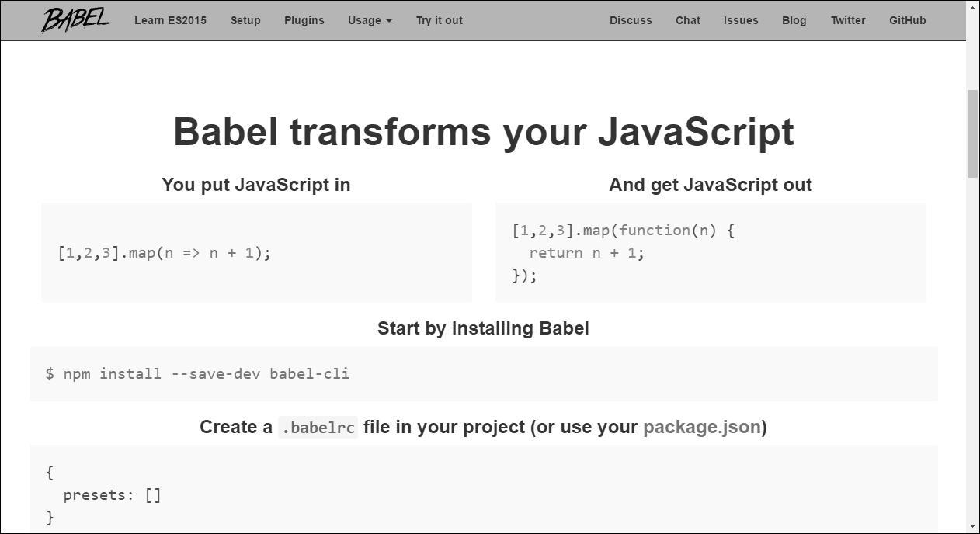The width and height of the screenshot is (980, 534).
Task: Click the scrollbar up arrow
Action: 972,7
